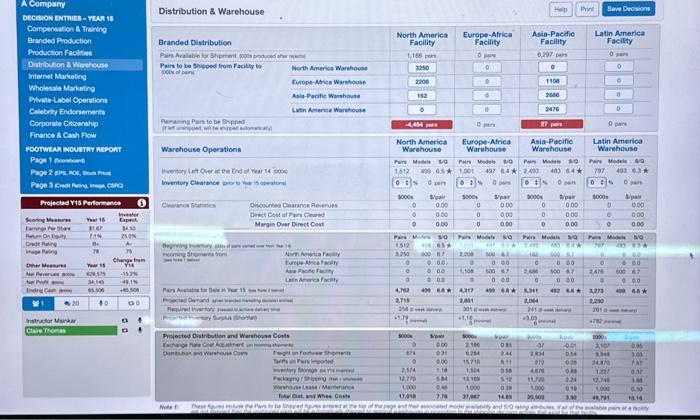Open Wholesale Marketing page
The width and height of the screenshot is (700, 420).
[x=62, y=88]
